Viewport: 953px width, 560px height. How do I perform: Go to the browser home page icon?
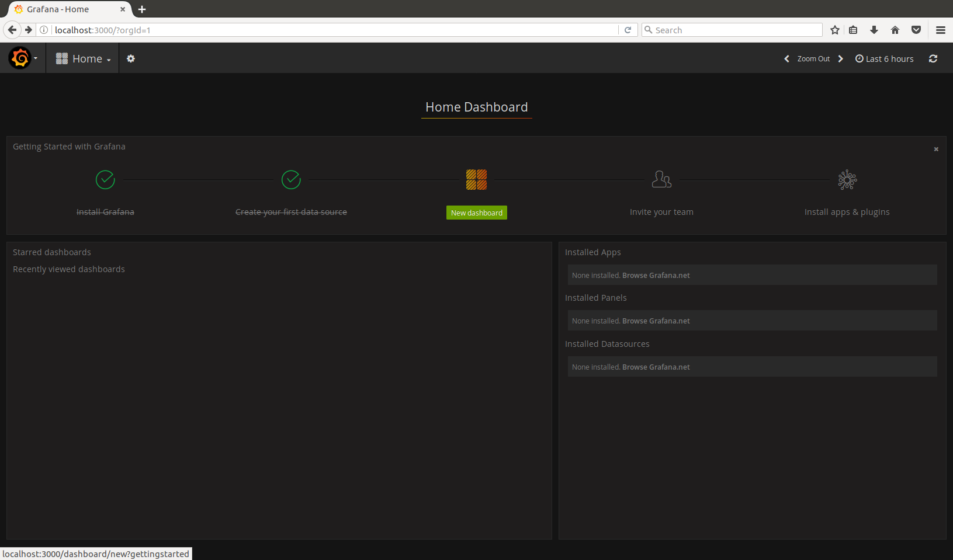[x=895, y=30]
